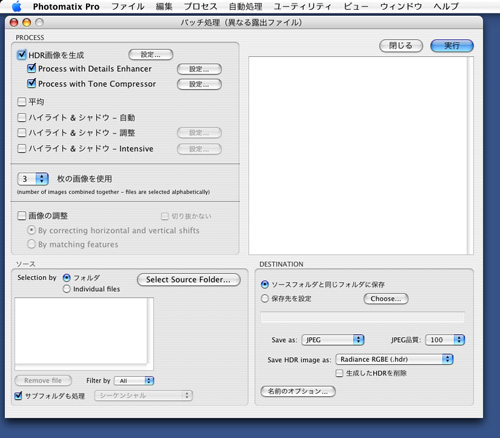The image size is (500, 438).
Task: Open the Apple menu
Action: pos(17,6)
